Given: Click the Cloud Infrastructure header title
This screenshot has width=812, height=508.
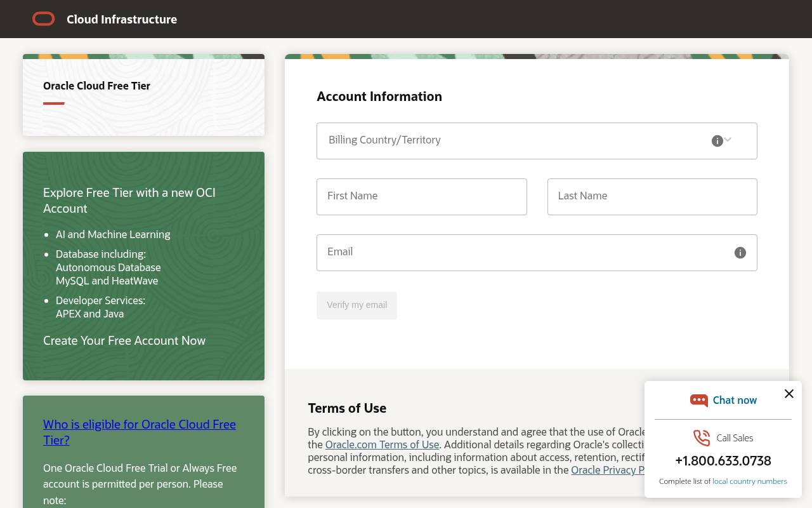Looking at the screenshot, I should coord(122,19).
